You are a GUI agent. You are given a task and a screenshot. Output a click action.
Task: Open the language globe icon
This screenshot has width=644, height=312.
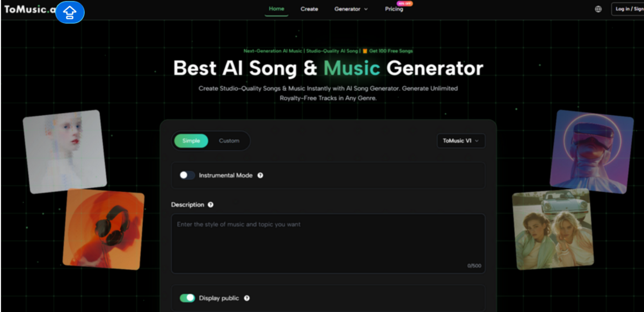point(598,9)
